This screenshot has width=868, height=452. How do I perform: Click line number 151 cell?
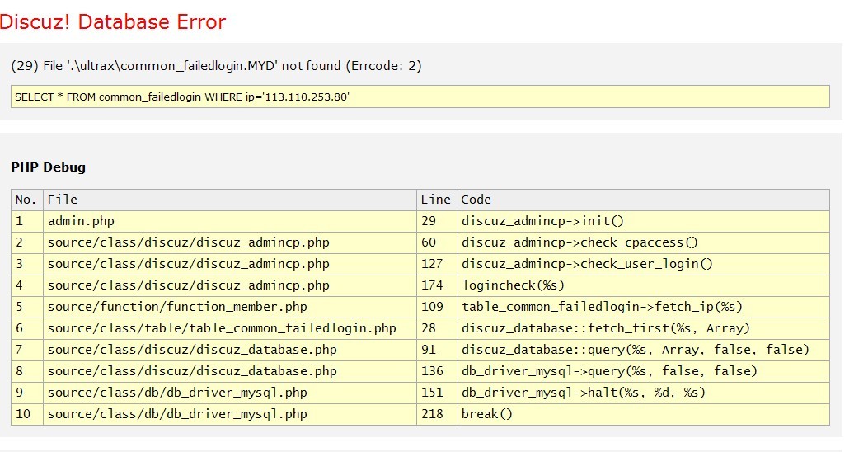pos(437,393)
